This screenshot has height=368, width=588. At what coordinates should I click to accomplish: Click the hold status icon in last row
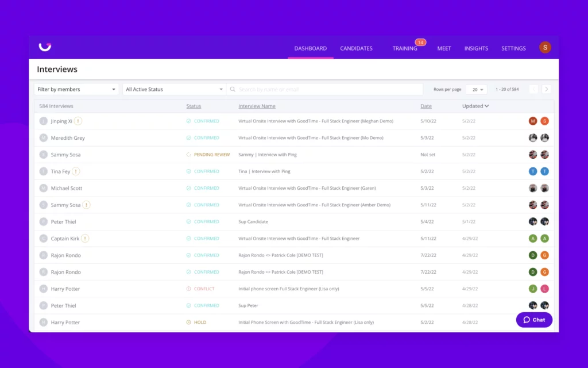tap(189, 323)
